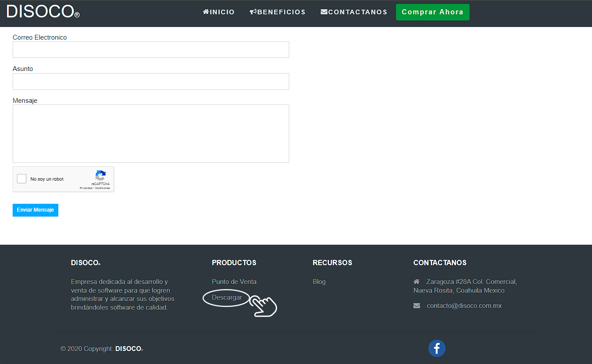
Task: Focus the Correo Electronico input field
Action: 151,50
